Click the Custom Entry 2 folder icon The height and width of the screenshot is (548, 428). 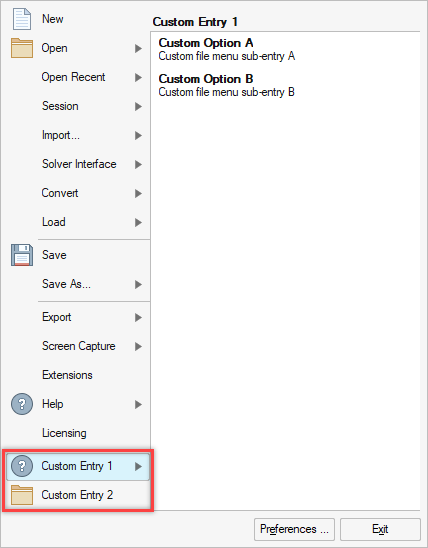coord(22,495)
